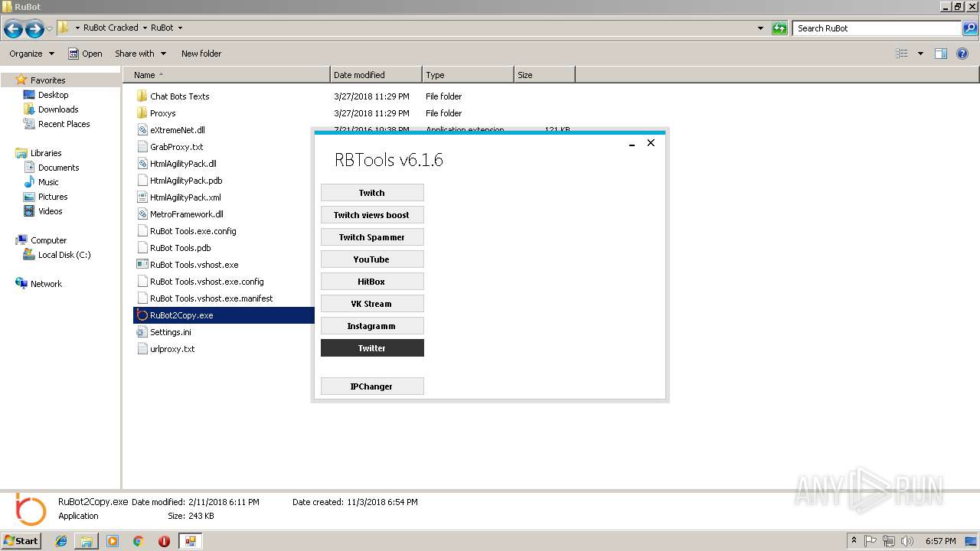This screenshot has width=980, height=551.
Task: Select HtmlAgilityPack.xml file
Action: click(185, 197)
